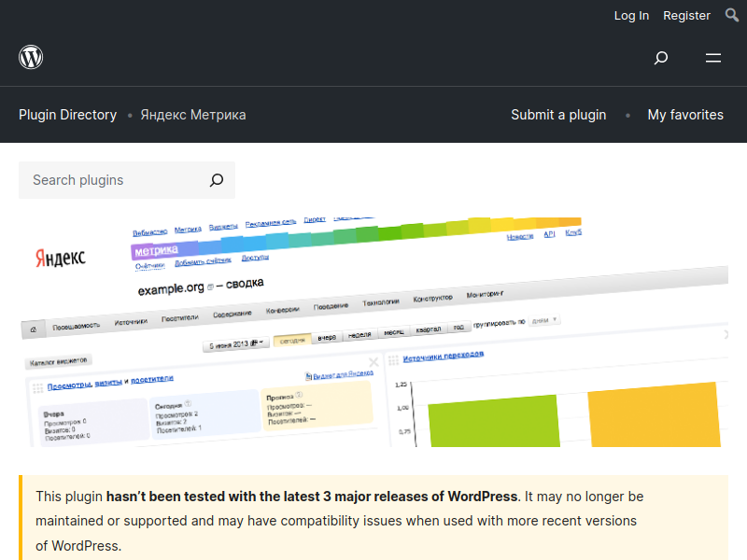747x560 pixels.
Task: Click the Яндекс Метрика plugin banner image
Action: click(373, 332)
